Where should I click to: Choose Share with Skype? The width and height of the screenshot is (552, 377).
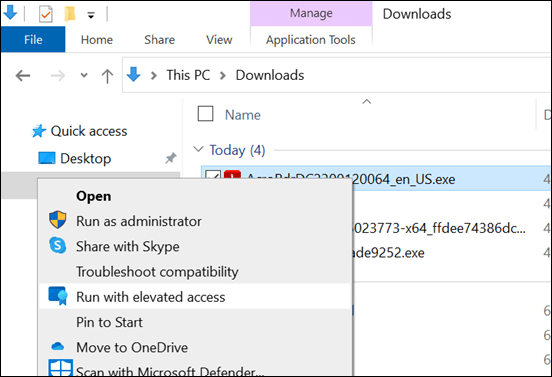tap(128, 246)
